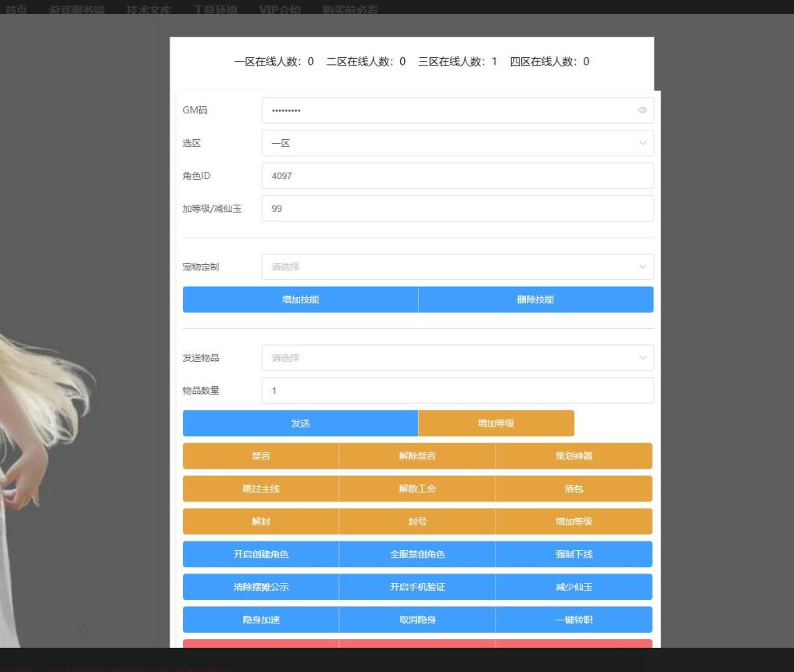Viewport: 794px width, 672px height.
Task: Toggle GM码 password visibility eye icon
Action: (x=642, y=111)
